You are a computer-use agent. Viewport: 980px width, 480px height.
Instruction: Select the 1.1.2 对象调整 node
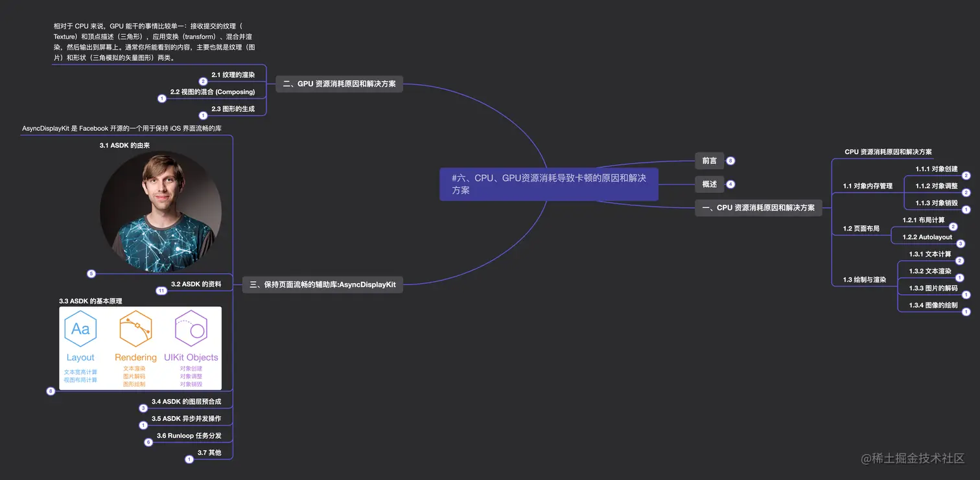coord(936,186)
